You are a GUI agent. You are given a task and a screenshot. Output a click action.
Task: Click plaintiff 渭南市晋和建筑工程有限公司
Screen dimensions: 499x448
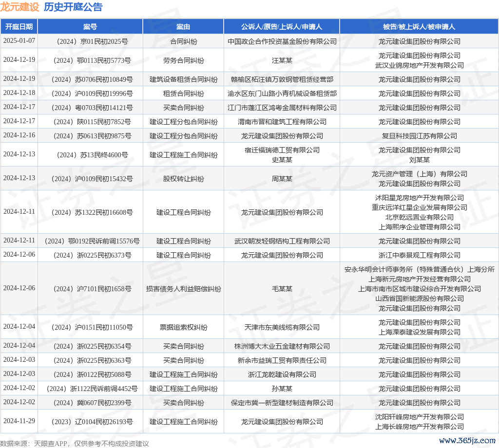[282, 122]
